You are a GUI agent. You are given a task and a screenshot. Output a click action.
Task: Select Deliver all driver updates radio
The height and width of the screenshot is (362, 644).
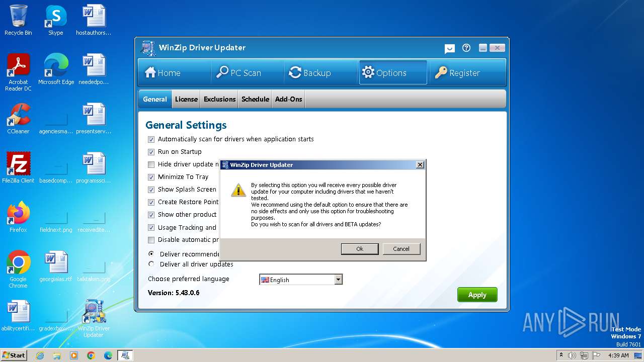pyautogui.click(x=151, y=264)
